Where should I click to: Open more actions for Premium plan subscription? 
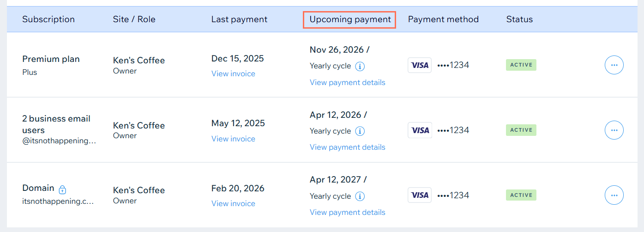(x=614, y=65)
